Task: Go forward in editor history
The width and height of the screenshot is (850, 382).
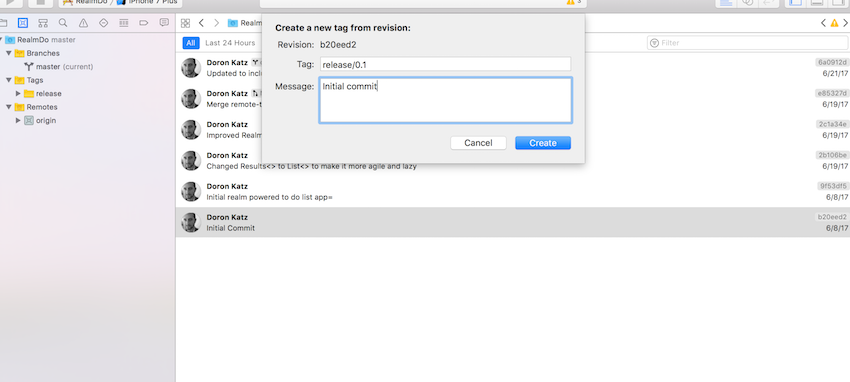Action: click(216, 23)
